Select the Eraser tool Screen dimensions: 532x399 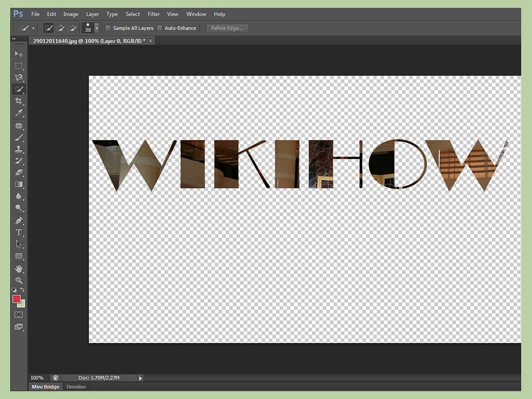coord(19,172)
